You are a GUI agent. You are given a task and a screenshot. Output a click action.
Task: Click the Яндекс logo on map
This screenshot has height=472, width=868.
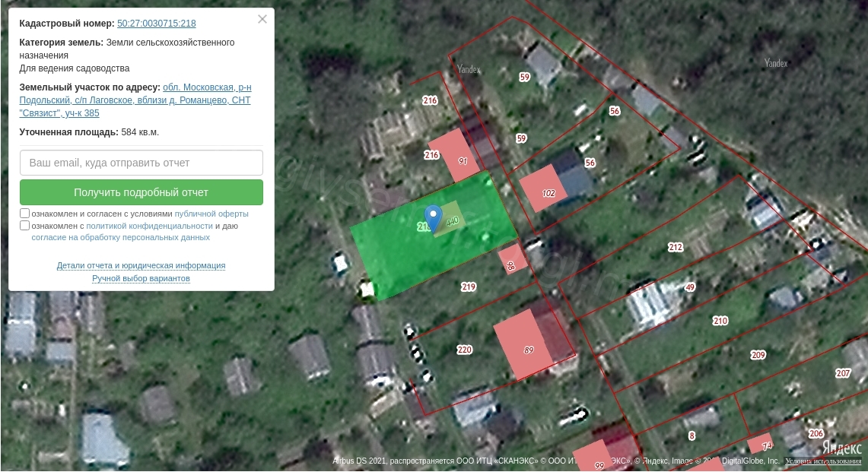[x=841, y=447]
